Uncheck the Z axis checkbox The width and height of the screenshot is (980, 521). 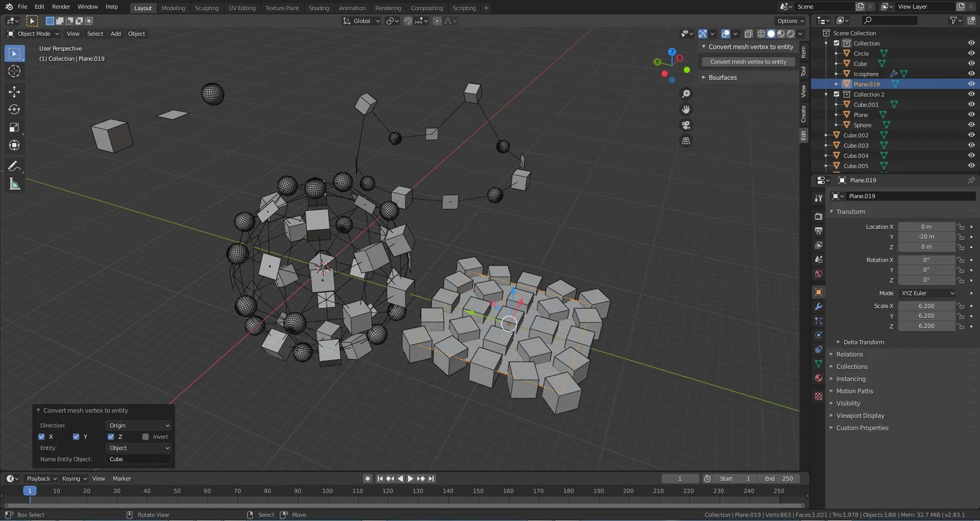click(x=111, y=437)
